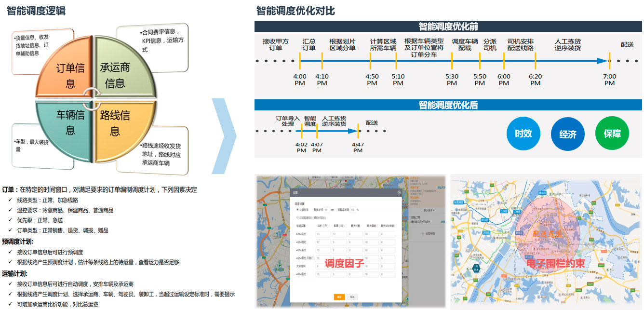
Task: Click the large light-blue chevron arrow
Action: 224,136
